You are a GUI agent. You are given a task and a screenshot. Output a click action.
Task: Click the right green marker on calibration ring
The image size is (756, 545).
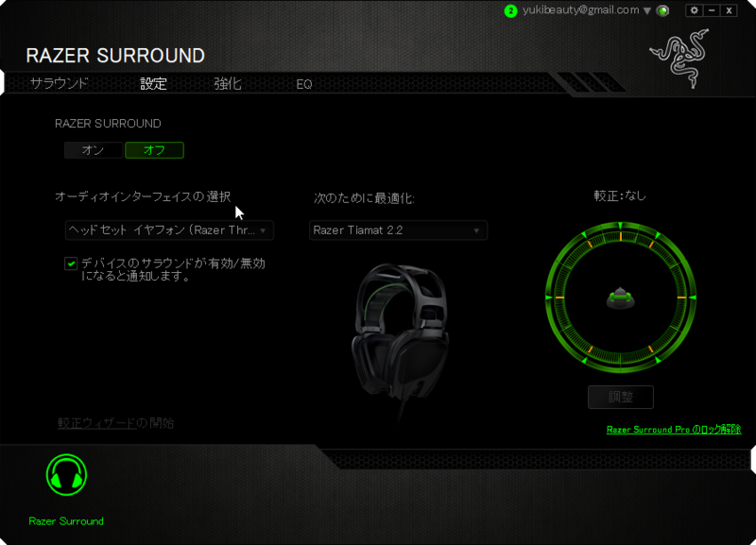point(693,298)
